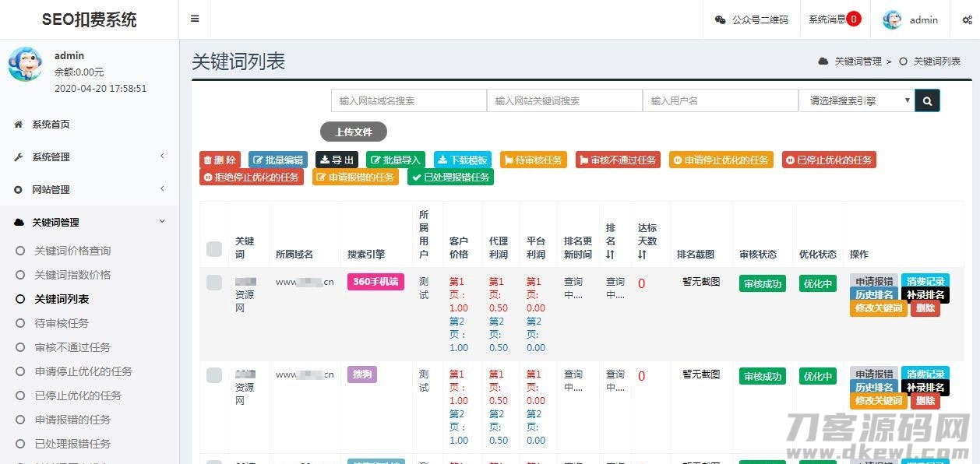
Task: Check the first keyword row checkbox
Action: 213,283
